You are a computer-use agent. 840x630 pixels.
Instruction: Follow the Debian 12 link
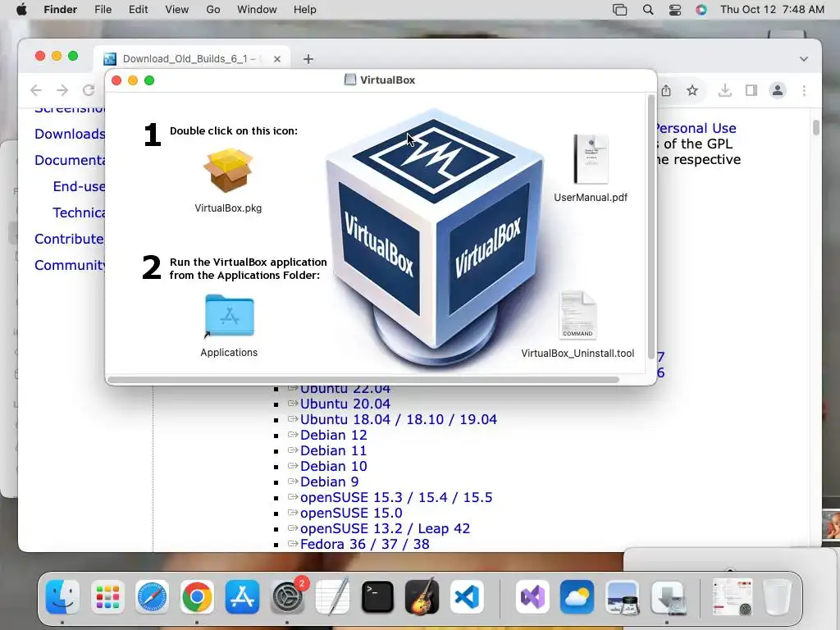point(333,435)
